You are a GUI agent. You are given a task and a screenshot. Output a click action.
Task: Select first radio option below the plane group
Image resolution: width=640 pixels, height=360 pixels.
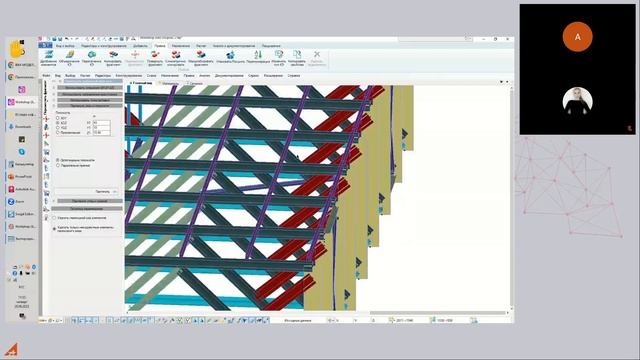pos(58,160)
